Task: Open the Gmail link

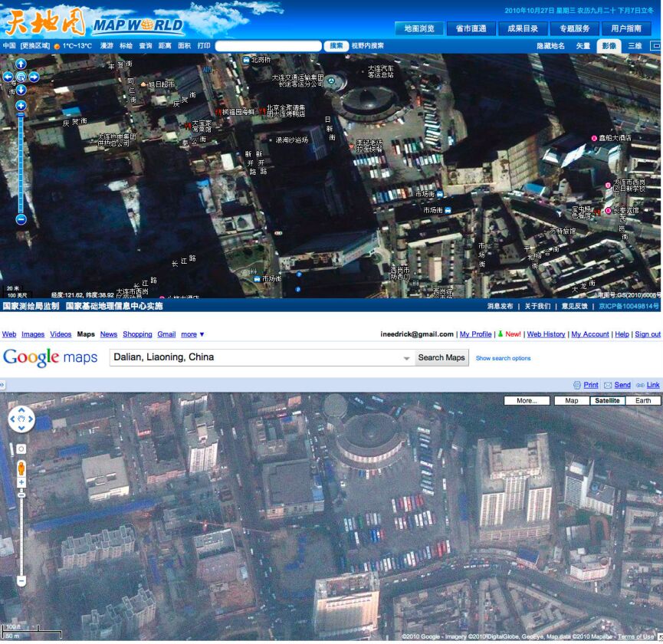Action: pos(166,334)
